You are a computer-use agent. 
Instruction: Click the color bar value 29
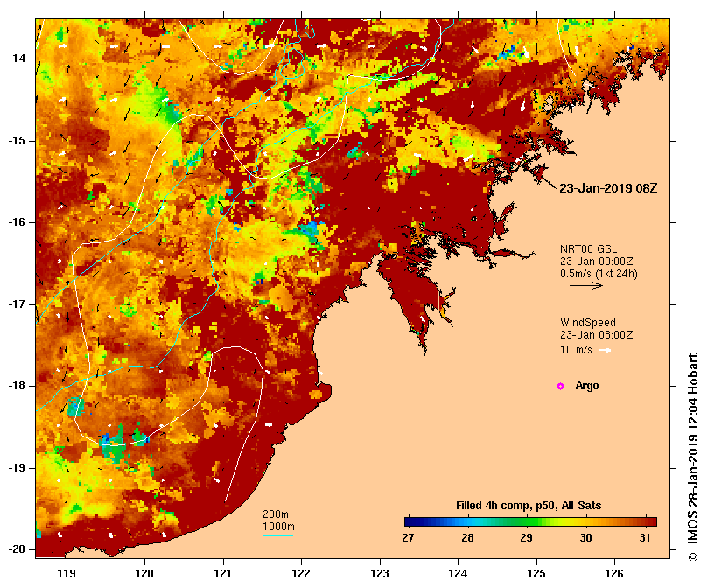coord(527,538)
